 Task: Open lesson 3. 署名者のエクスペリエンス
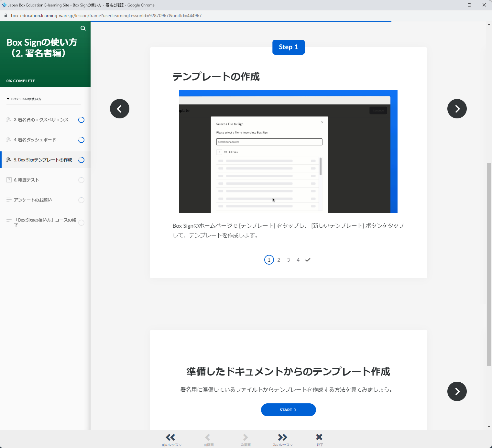pyautogui.click(x=41, y=120)
